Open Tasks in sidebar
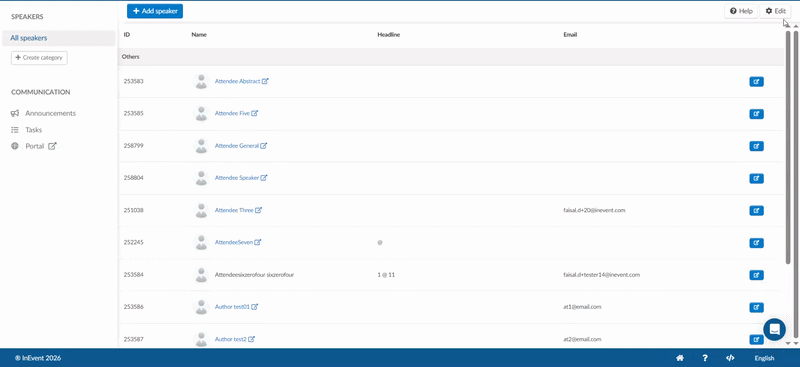The width and height of the screenshot is (800, 367). click(34, 130)
